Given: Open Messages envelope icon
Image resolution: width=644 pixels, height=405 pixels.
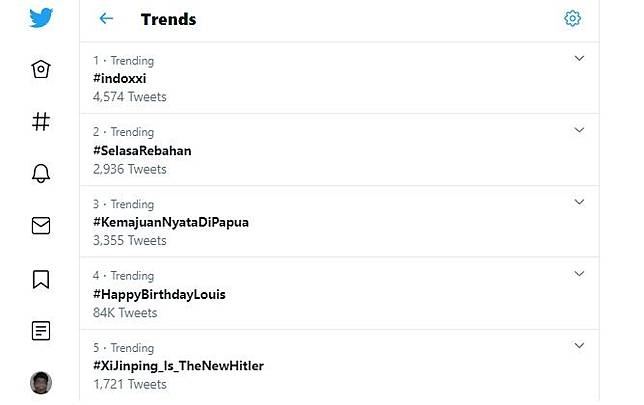Looking at the screenshot, I should click(x=41, y=225).
